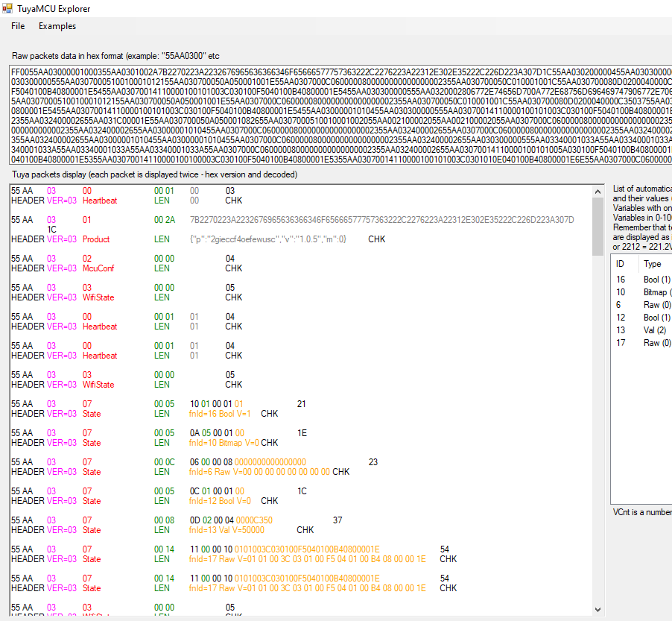The image size is (672, 621).
Task: Click the checksum value '23'
Action: [373, 462]
